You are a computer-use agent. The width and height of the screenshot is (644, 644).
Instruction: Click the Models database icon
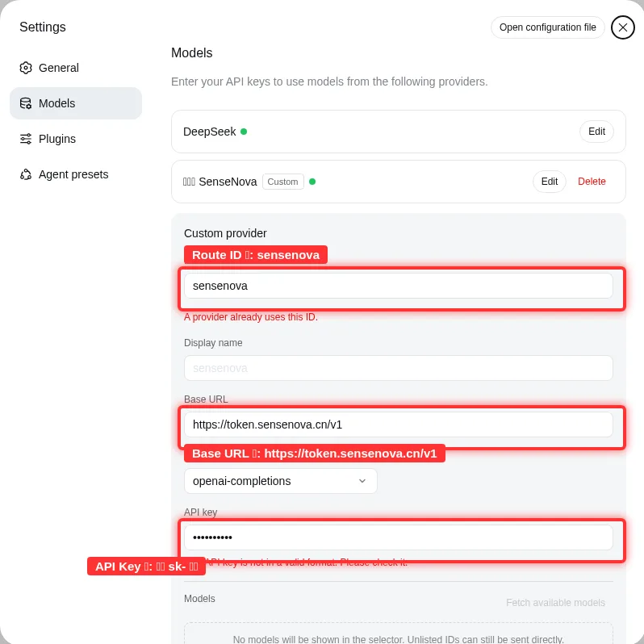pyautogui.click(x=26, y=103)
